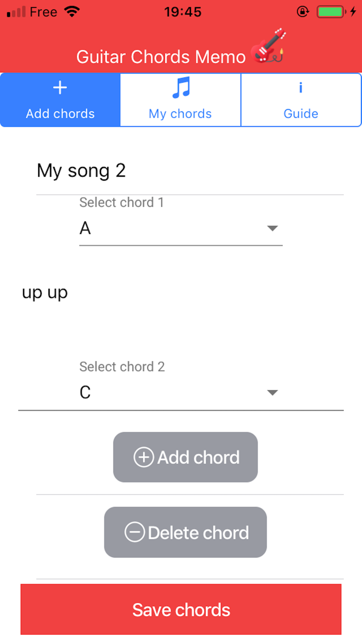The width and height of the screenshot is (362, 644).
Task: Tap the info icon above Guide
Action: 300,87
